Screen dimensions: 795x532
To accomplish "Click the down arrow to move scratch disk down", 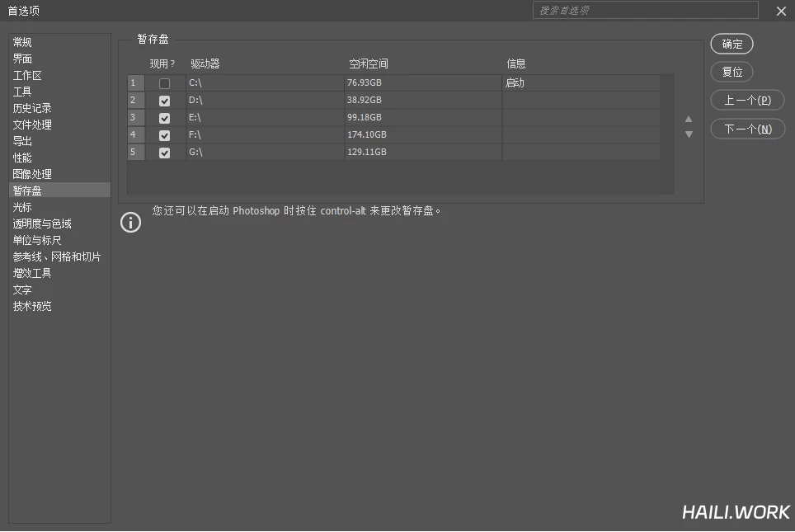I will tap(689, 134).
